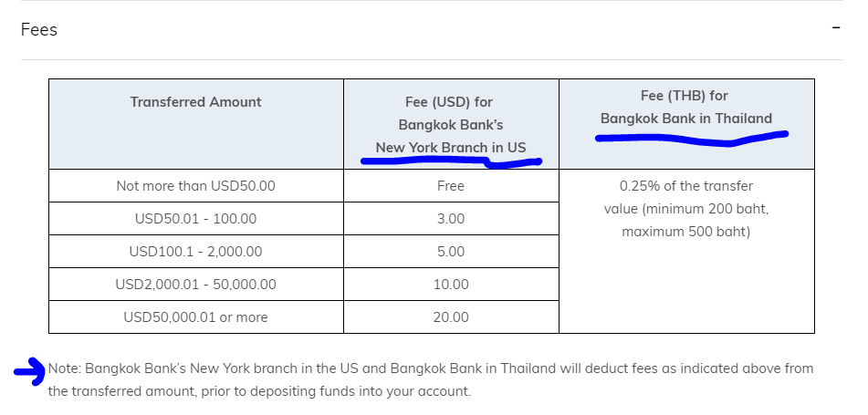Select the Not more than USD50.00 cell
Viewport: 868px width, 415px height.
[196, 186]
